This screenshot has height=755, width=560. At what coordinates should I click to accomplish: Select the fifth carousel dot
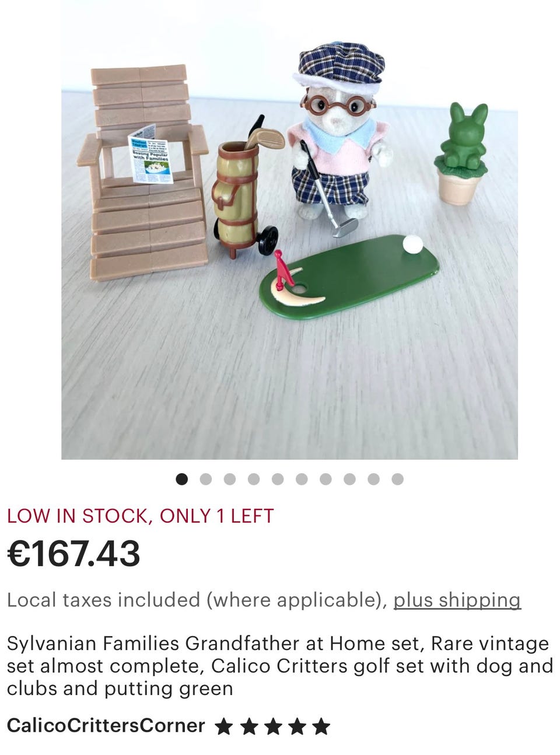click(x=278, y=479)
